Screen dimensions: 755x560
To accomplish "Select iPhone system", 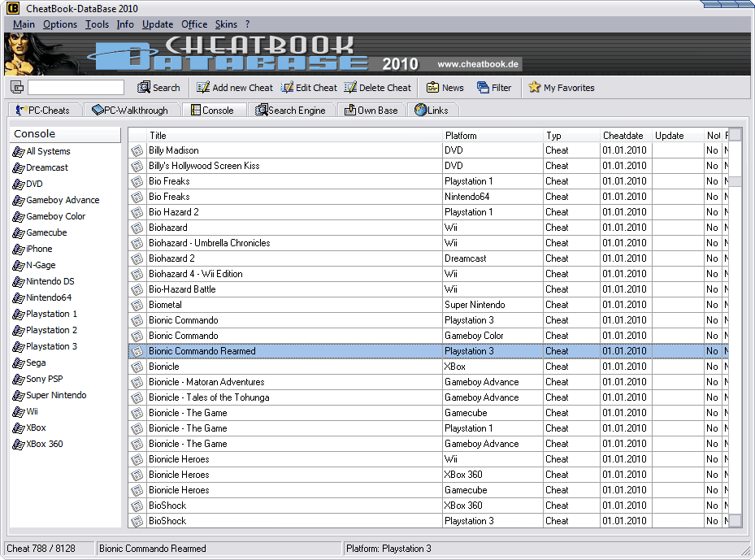I will (33, 249).
